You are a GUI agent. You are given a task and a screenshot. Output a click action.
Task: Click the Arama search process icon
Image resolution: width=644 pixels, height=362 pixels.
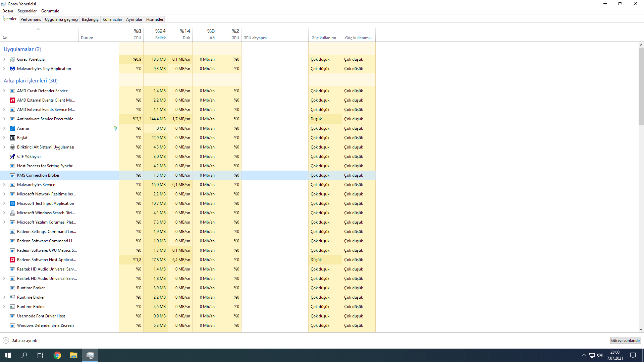[x=12, y=128]
